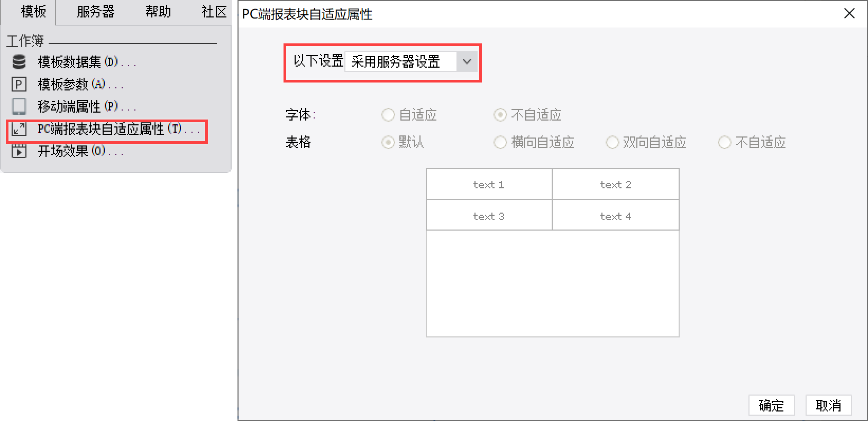Click the 开场效果 play icon
The image size is (868, 421).
point(19,151)
